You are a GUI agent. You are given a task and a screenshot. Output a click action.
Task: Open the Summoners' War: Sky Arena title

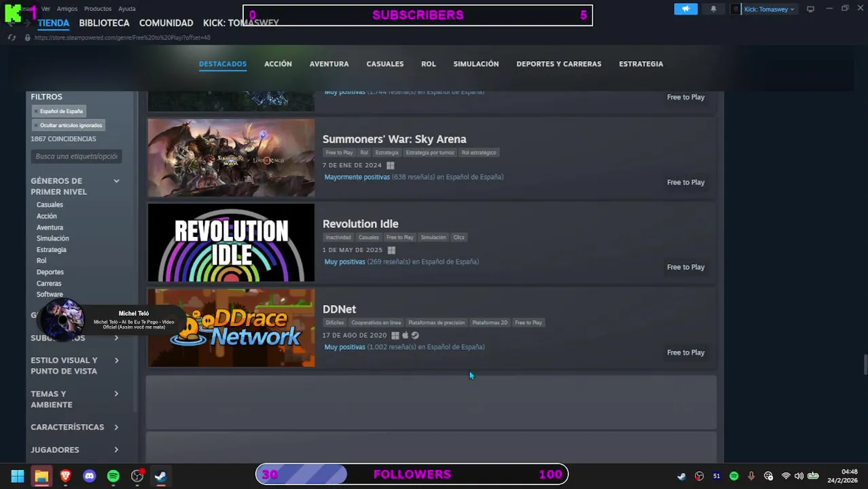click(395, 139)
